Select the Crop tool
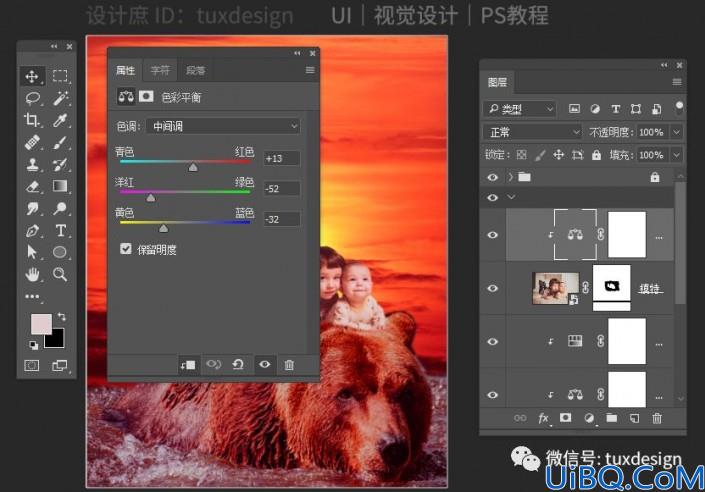 point(31,120)
